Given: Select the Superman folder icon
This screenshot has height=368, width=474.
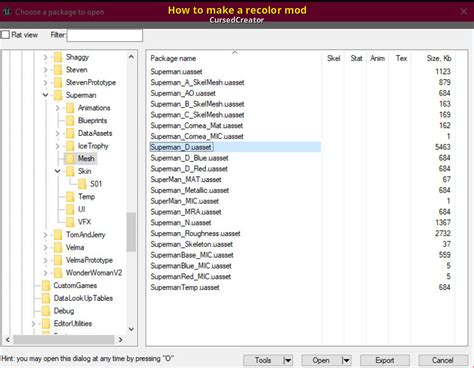Looking at the screenshot, I should coord(58,95).
